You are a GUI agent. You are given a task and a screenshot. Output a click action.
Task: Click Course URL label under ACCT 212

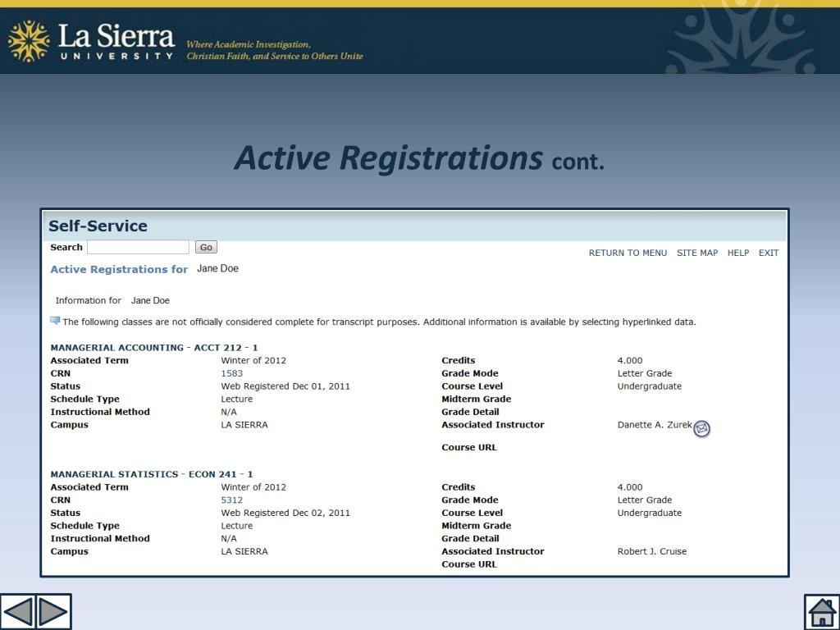[469, 447]
